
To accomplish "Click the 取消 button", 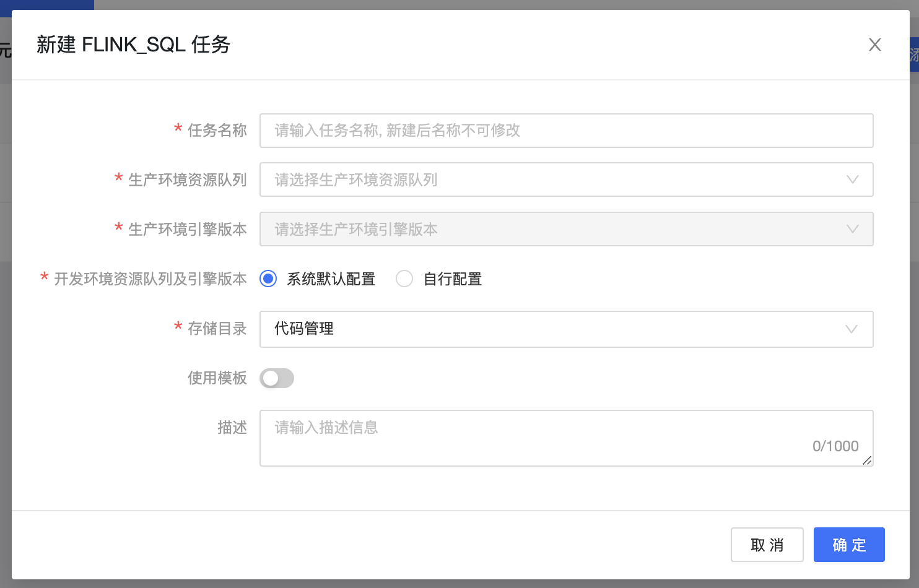I will coord(767,545).
